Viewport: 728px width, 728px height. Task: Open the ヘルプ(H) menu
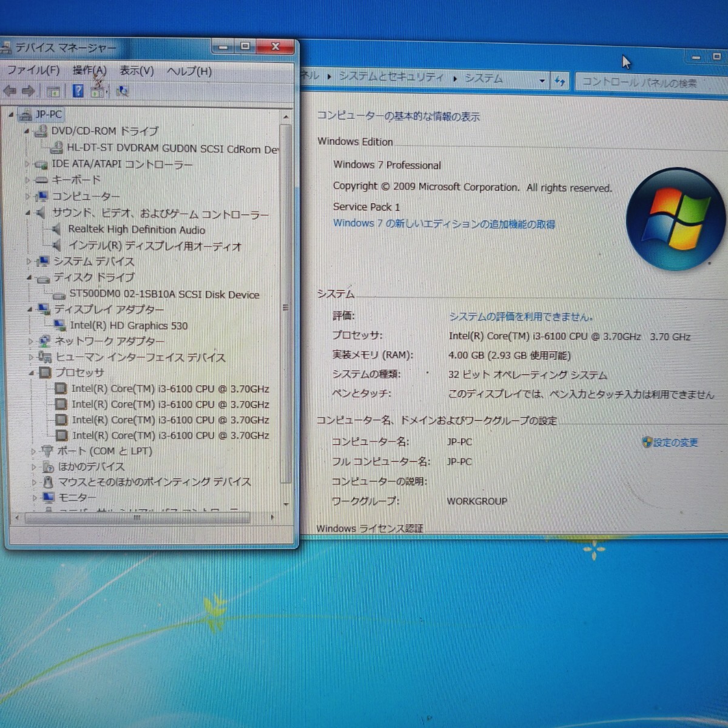(189, 72)
